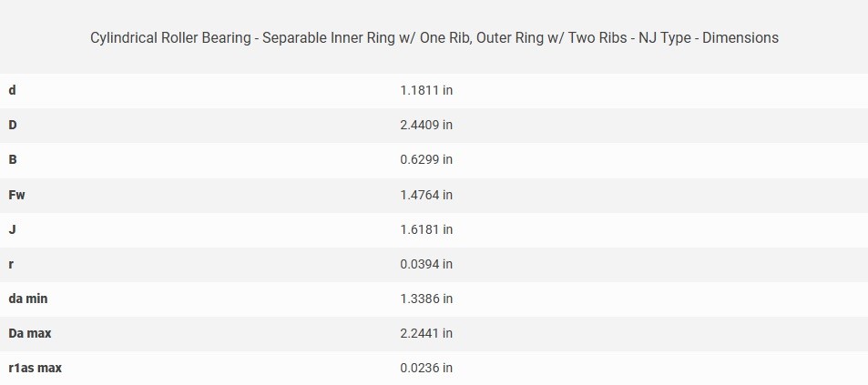The width and height of the screenshot is (868, 385).
Task: Select the 'B' row label
Action: coord(13,159)
